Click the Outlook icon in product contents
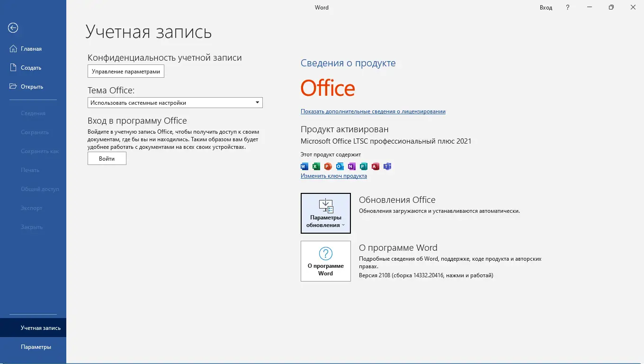Viewport: 644px width, 364px height. click(340, 166)
